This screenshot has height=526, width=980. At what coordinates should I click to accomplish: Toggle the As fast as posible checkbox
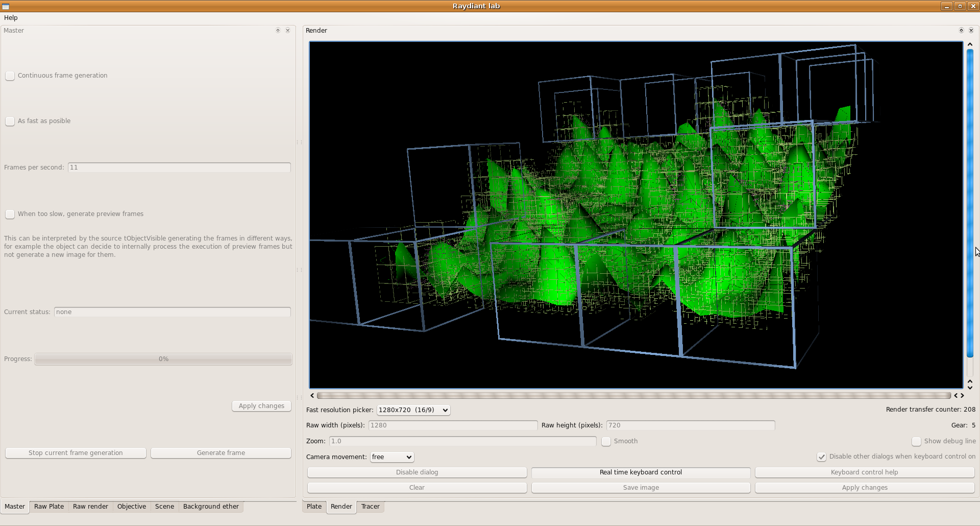[10, 122]
